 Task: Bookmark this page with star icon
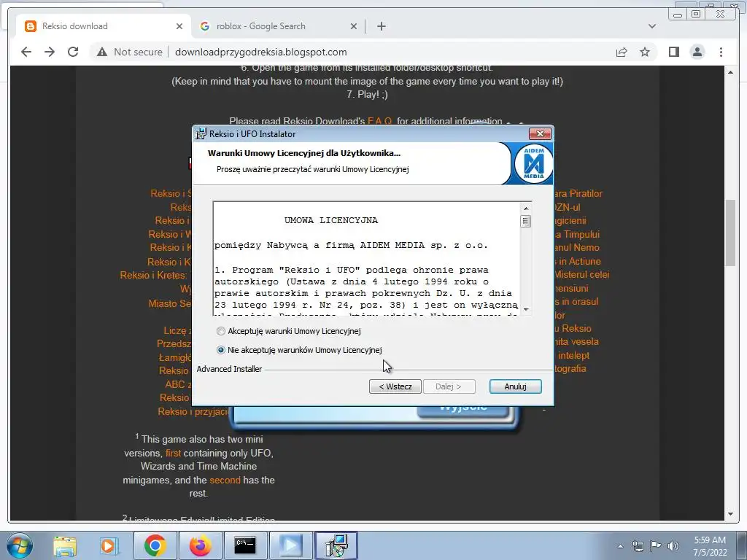[645, 52]
